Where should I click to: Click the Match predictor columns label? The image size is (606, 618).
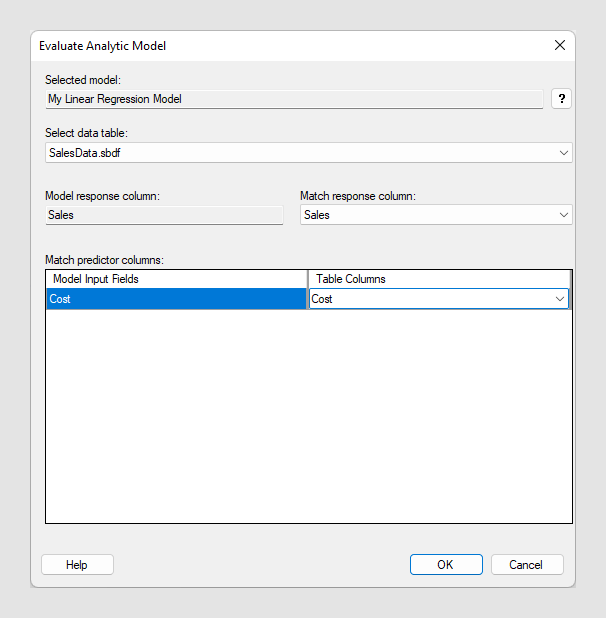click(x=104, y=260)
